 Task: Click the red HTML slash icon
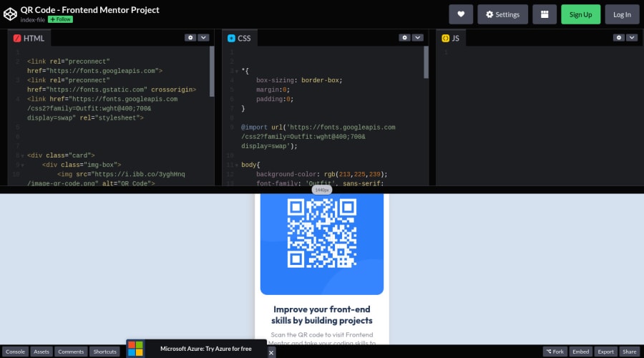point(17,38)
